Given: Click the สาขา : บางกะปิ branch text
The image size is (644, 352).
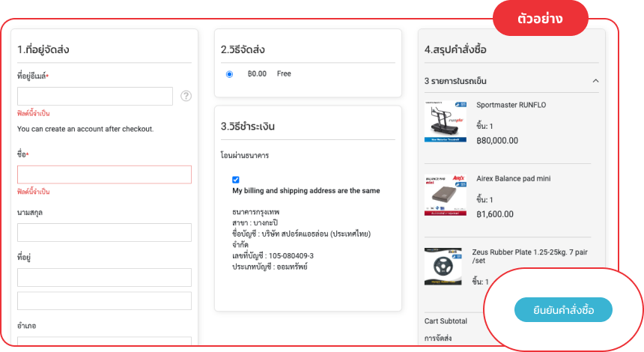Looking at the screenshot, I should click(x=255, y=223).
